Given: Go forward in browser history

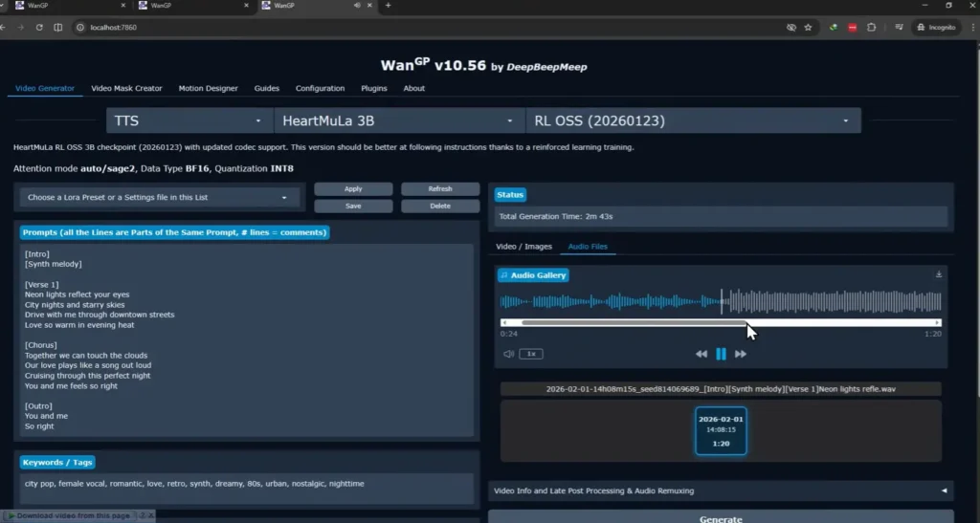Looking at the screenshot, I should tap(21, 28).
